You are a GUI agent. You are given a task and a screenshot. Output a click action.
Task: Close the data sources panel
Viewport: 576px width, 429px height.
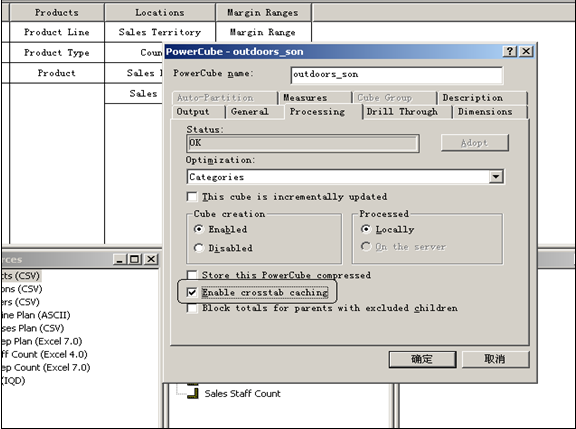(151, 259)
